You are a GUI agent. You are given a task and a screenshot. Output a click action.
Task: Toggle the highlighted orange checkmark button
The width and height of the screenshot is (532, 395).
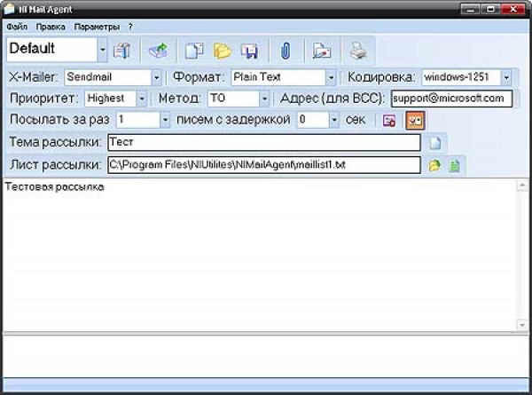(x=415, y=120)
